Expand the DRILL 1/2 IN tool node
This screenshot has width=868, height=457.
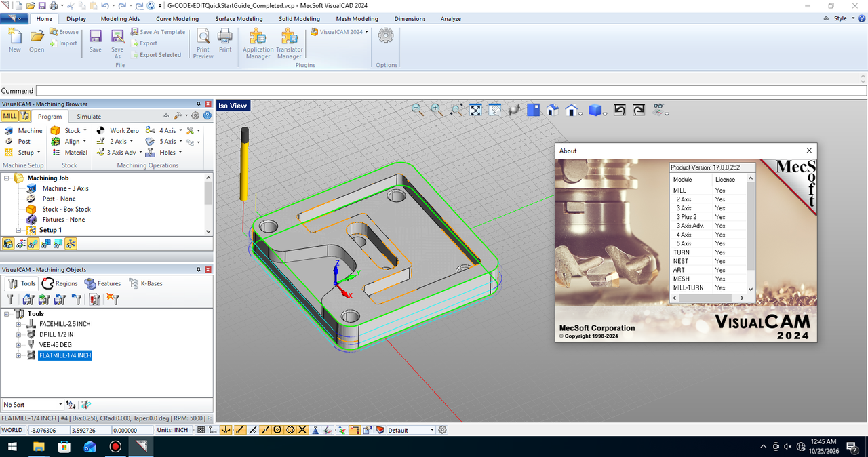(19, 334)
